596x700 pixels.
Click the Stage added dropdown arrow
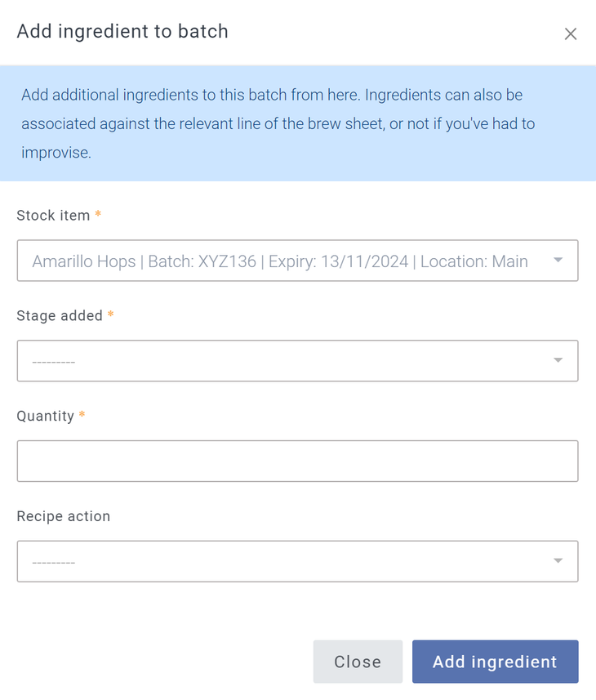click(558, 360)
